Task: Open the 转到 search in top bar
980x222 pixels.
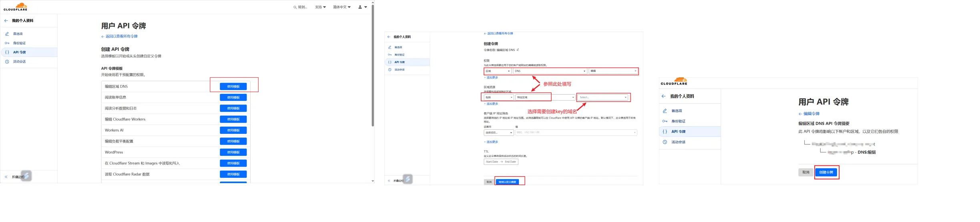Action: 300,7
